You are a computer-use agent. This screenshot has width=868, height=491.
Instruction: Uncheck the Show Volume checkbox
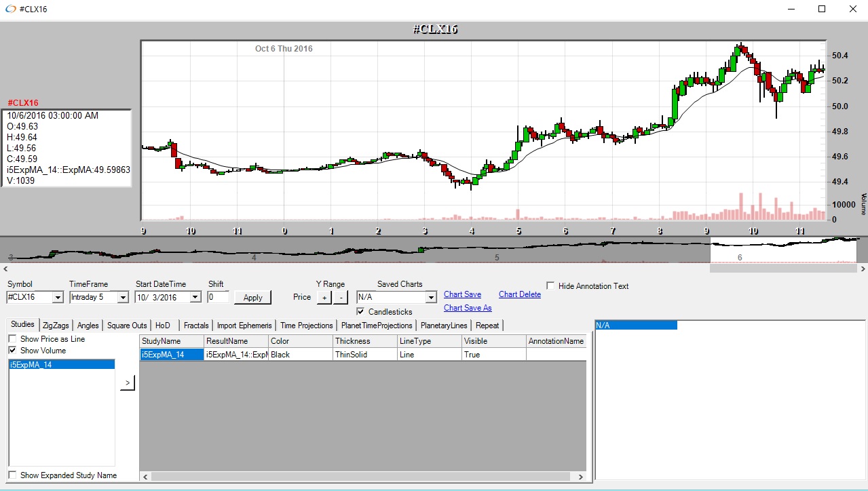13,351
